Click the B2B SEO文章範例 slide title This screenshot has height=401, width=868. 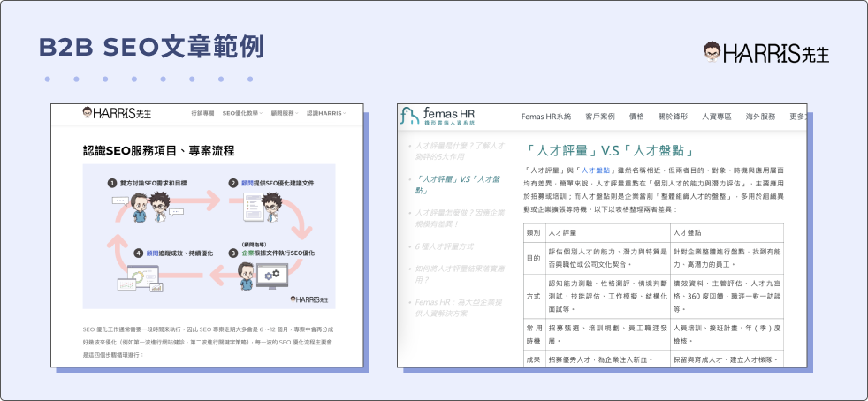point(150,48)
